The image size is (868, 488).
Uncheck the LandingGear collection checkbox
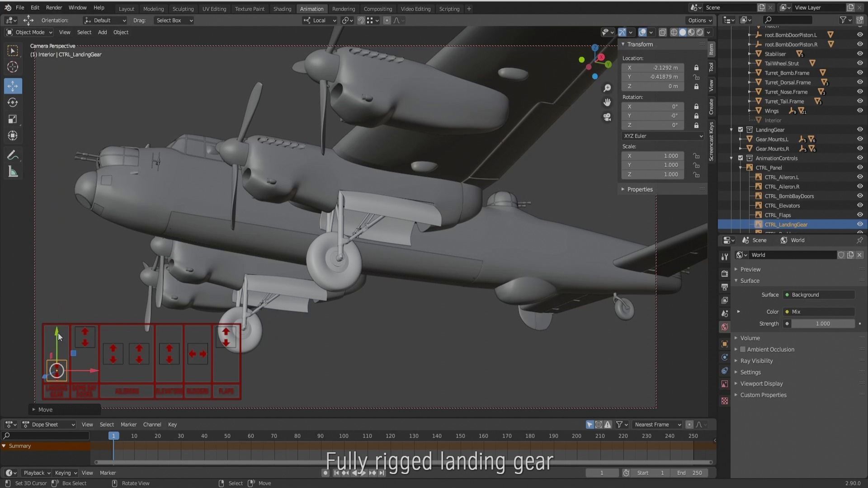741,130
